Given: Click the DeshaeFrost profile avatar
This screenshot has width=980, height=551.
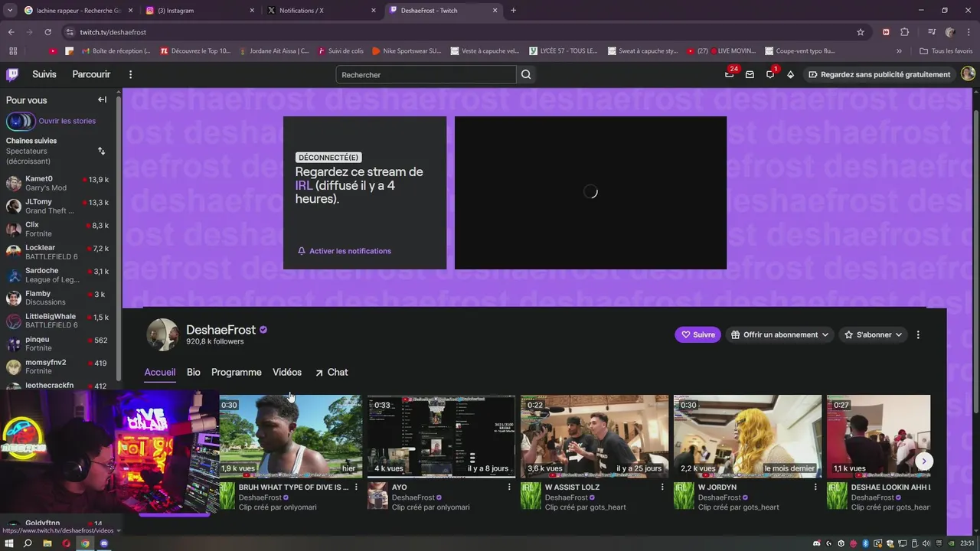Looking at the screenshot, I should pyautogui.click(x=162, y=334).
